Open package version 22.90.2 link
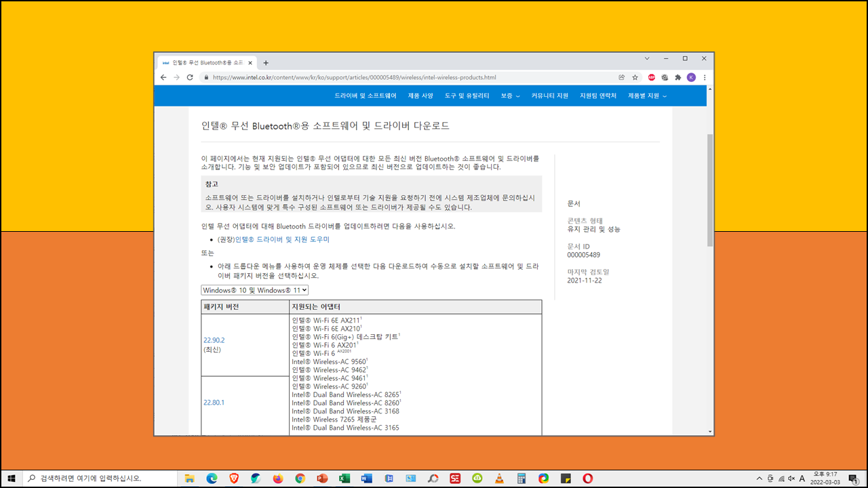This screenshot has width=868, height=488. click(214, 340)
